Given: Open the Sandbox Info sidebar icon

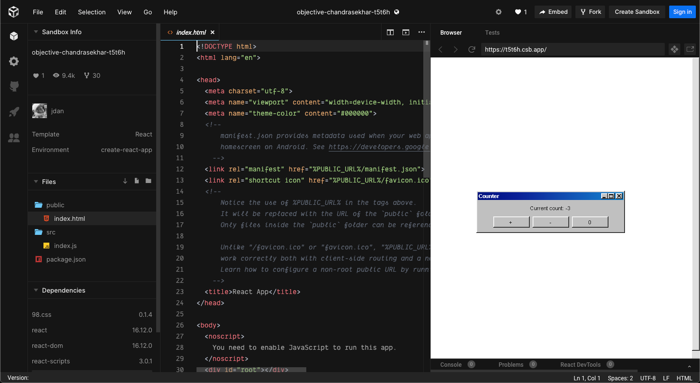Looking at the screenshot, I should 14,36.
